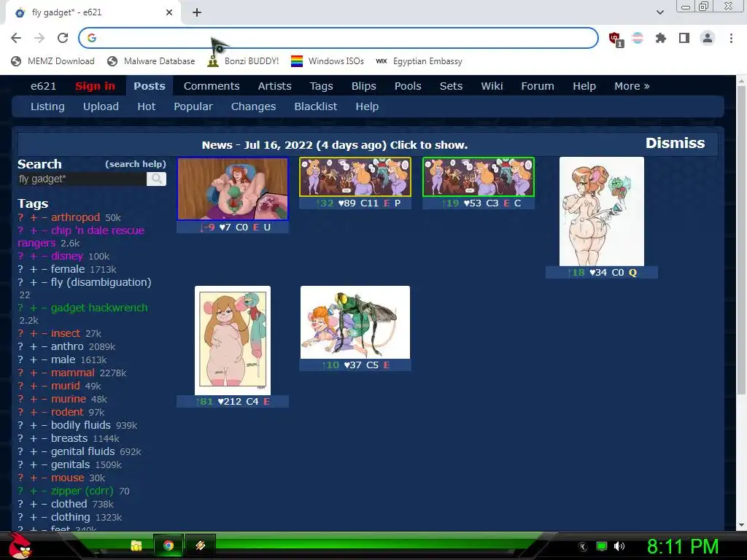
Task: Show hidden tray icons arrow
Action: click(x=583, y=547)
